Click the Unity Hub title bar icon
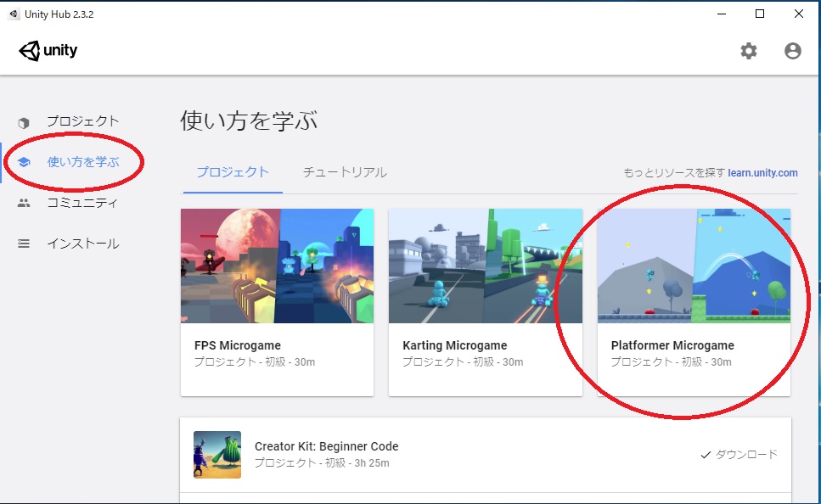This screenshot has height=504, width=821. coord(14,14)
